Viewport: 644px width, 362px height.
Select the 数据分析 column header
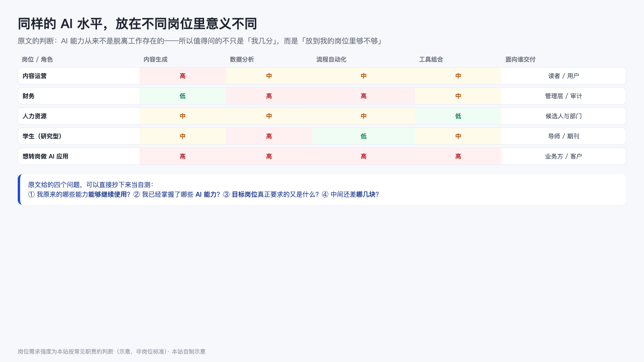pyautogui.click(x=242, y=60)
